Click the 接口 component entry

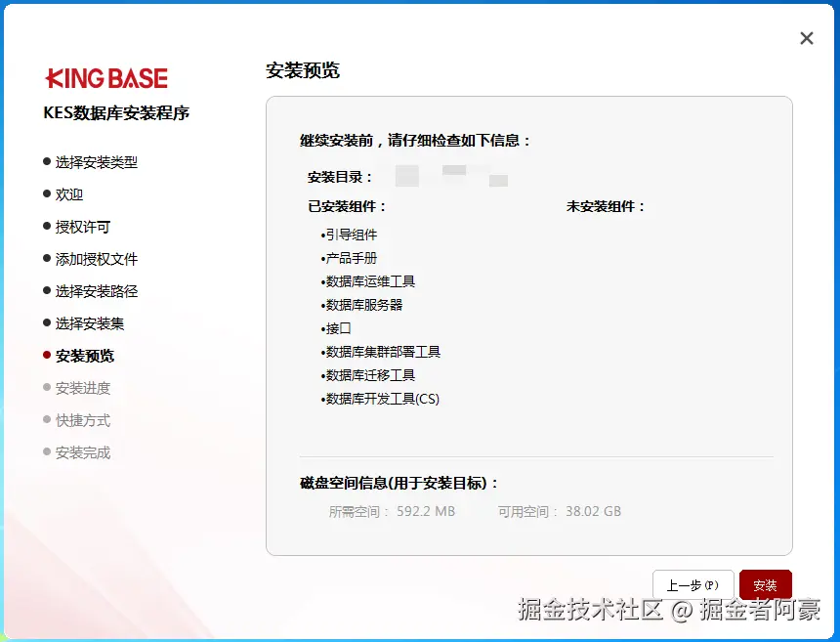(336, 328)
